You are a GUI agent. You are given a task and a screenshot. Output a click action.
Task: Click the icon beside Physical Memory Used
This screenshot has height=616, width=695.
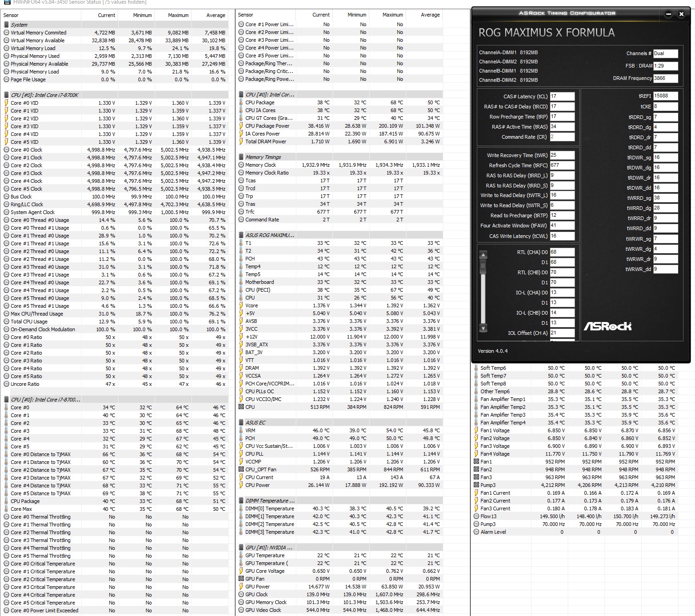[x=6, y=56]
